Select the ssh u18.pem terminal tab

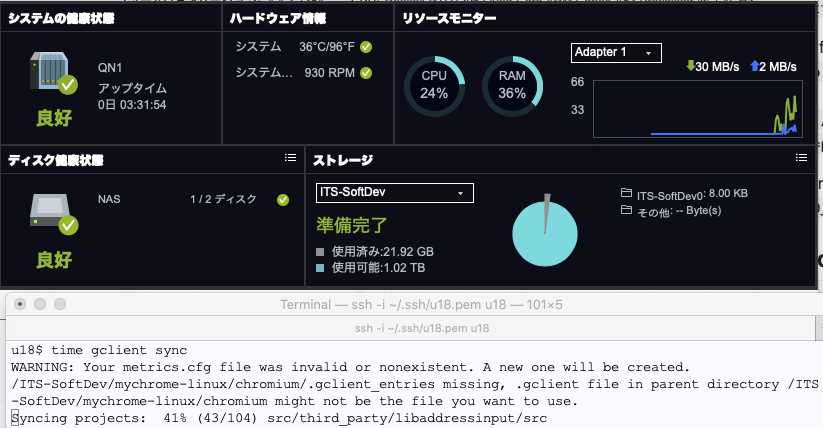[x=412, y=327]
